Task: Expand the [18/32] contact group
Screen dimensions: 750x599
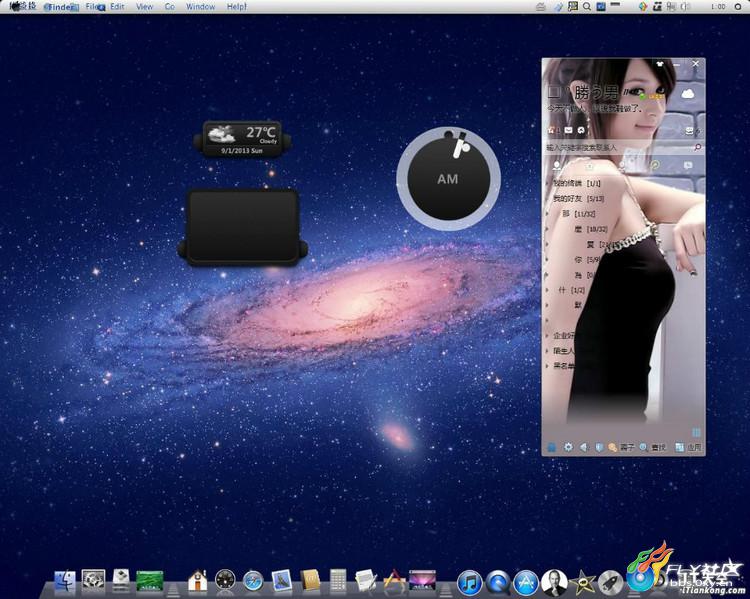Action: coord(590,229)
